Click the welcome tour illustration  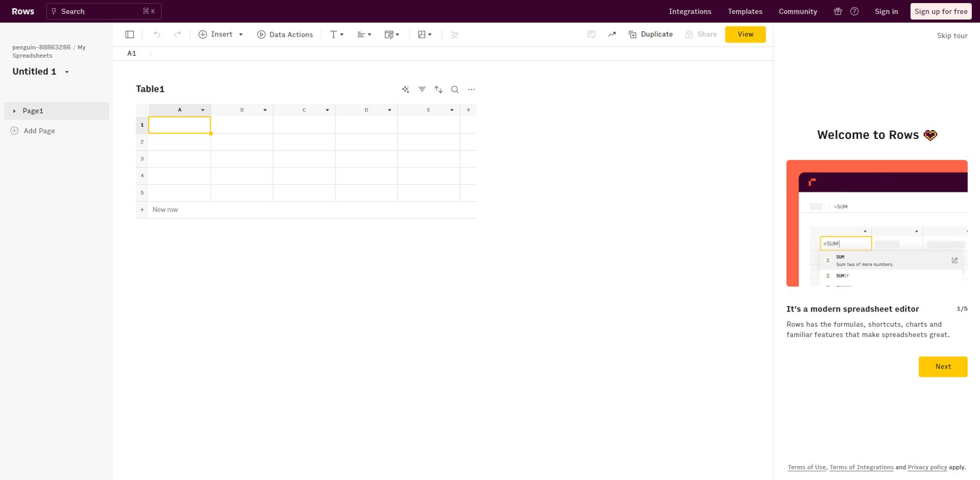pyautogui.click(x=877, y=223)
